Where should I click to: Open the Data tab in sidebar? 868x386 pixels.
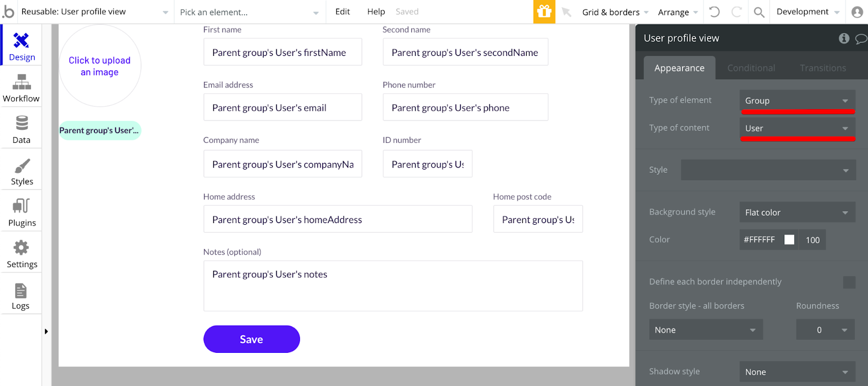(x=21, y=129)
